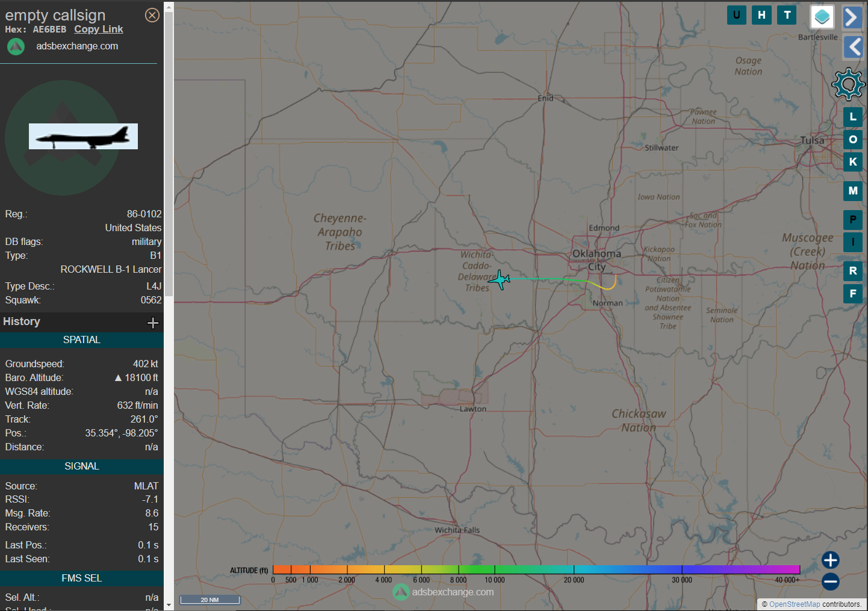Click vertical rate 632 ft/min
This screenshot has height=611, width=868.
click(138, 406)
